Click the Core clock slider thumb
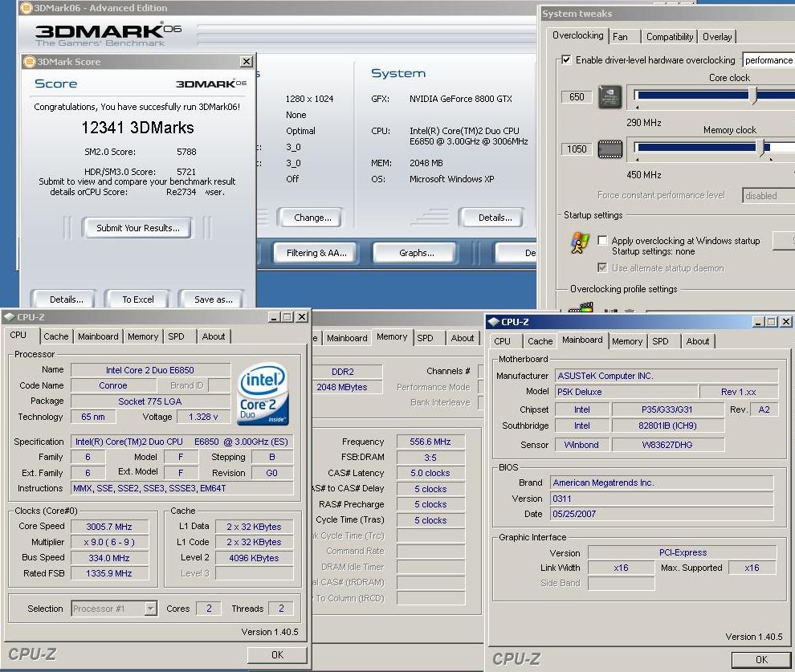The image size is (795, 672). 753,95
